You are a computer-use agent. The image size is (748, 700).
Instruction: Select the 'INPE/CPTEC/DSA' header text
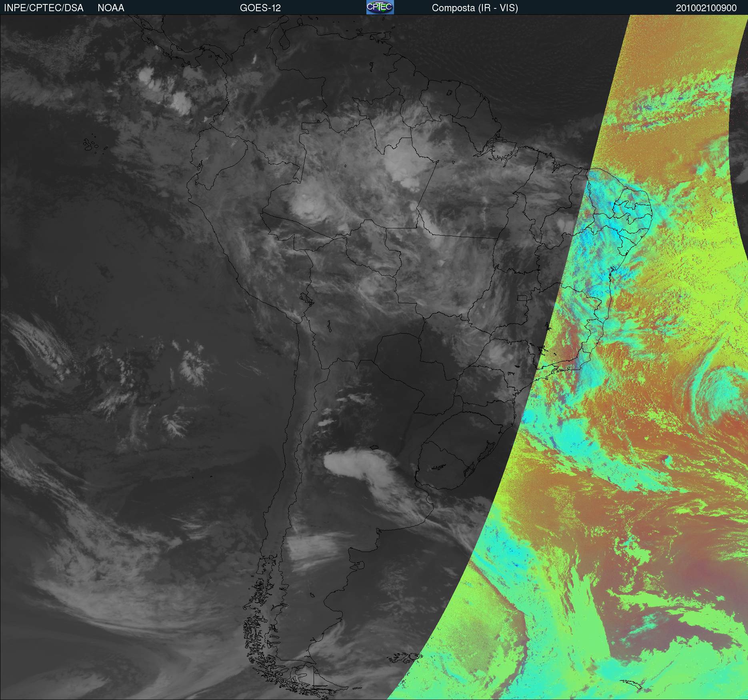44,8
